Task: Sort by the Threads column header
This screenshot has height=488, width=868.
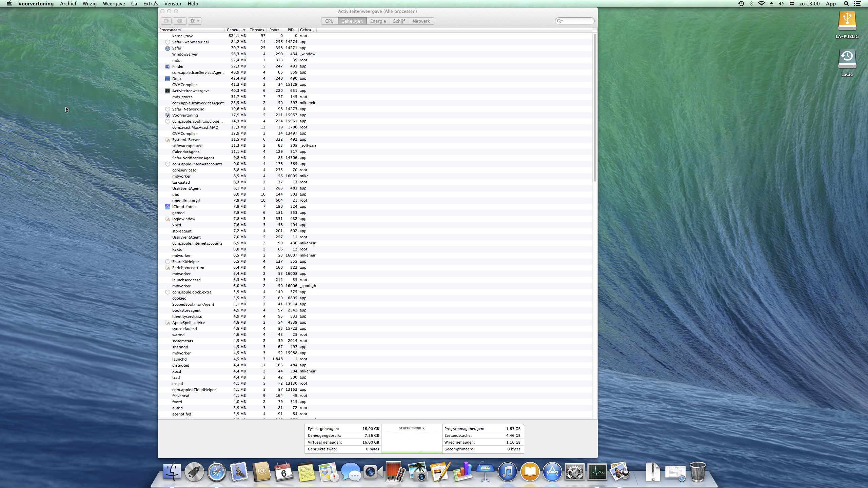Action: [257, 30]
